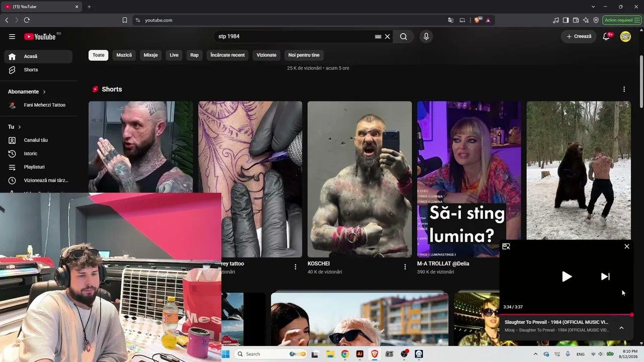Switch to the Mixaje chip
Viewport: 644px width, 362px height.
pyautogui.click(x=150, y=55)
